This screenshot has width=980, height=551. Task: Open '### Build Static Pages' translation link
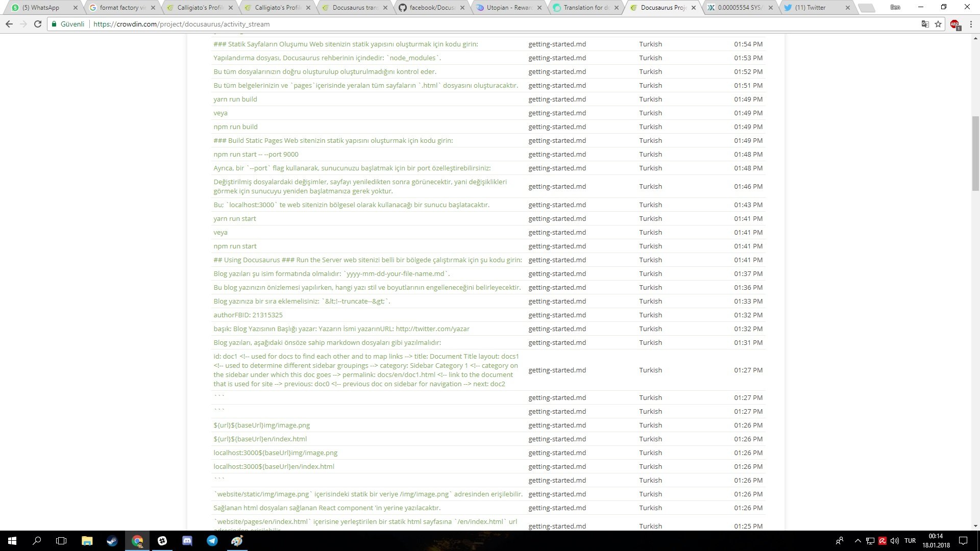(x=333, y=140)
